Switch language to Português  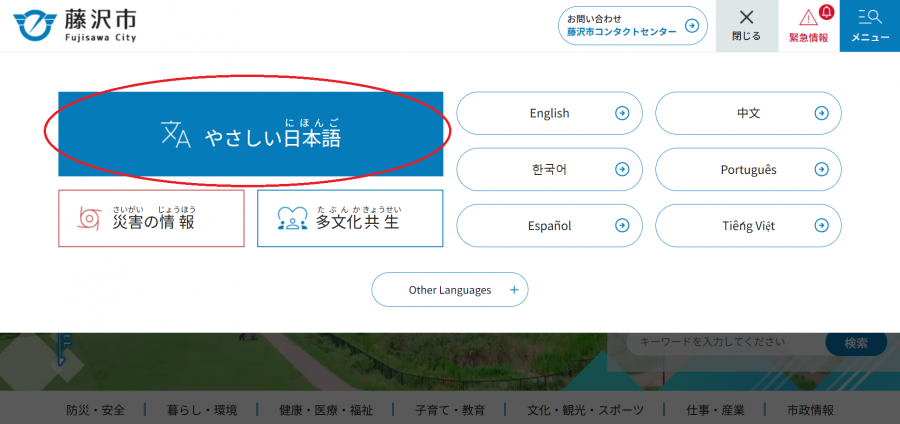point(748,169)
